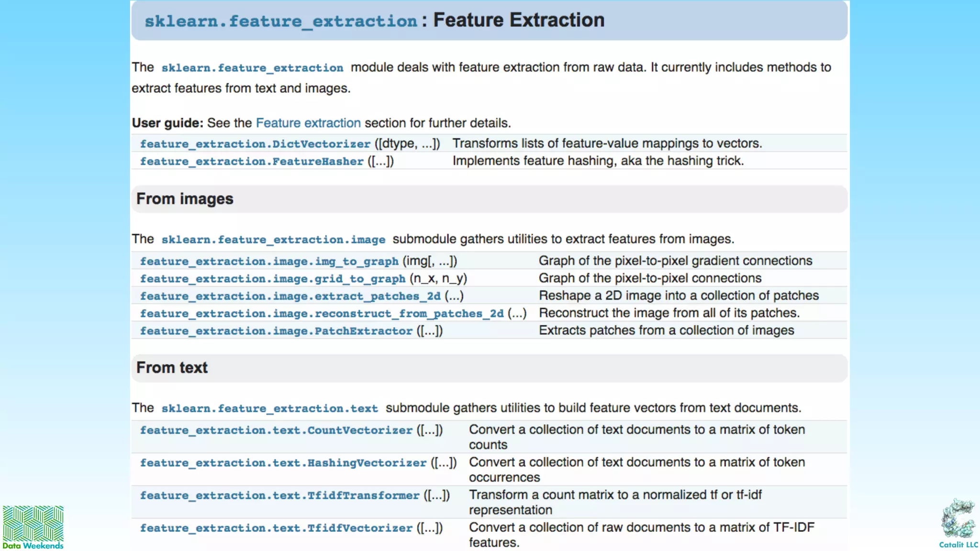Open the DictVectorizer documentation link
Screen dimensions: 980x551
(x=255, y=144)
